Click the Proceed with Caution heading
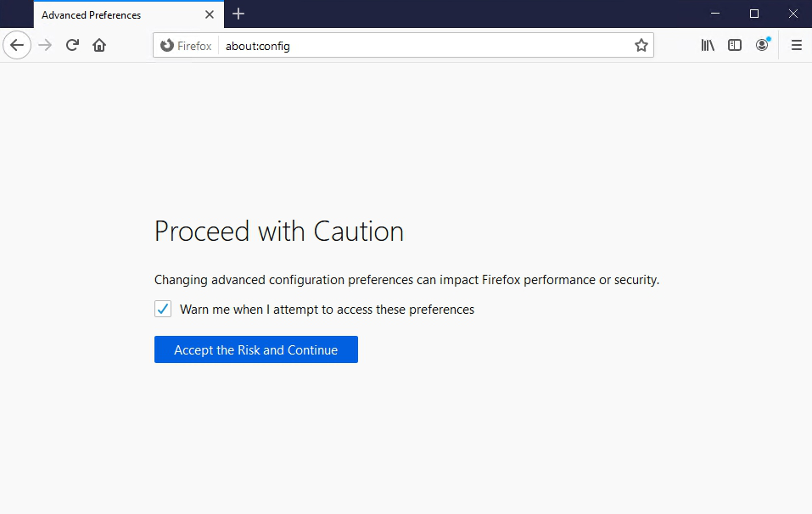 click(x=279, y=231)
